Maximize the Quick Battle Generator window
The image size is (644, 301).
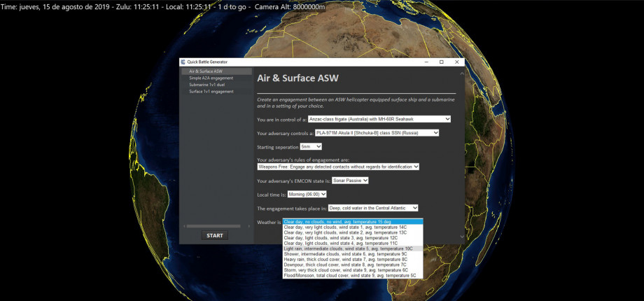click(x=442, y=62)
